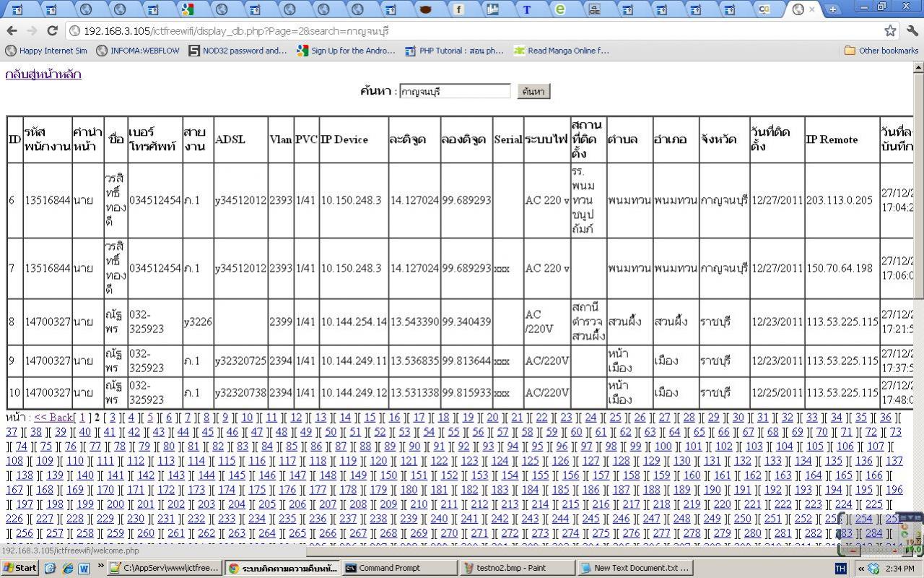Switch to the Facebook browser tab
The height and width of the screenshot is (578, 924).
[460, 10]
